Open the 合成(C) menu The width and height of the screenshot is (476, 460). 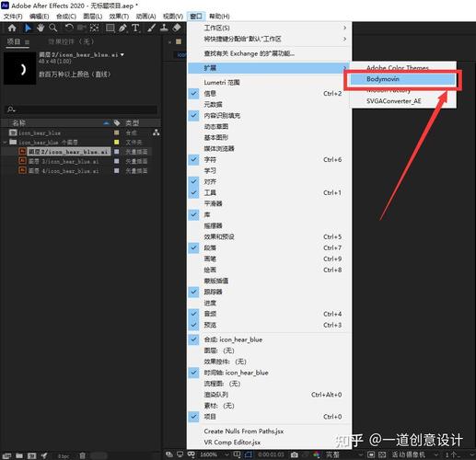point(66,17)
